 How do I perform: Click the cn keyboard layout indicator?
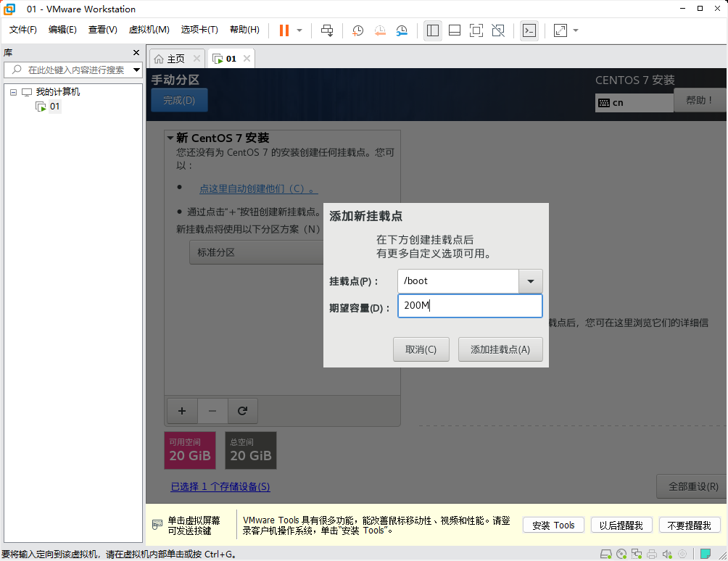point(634,102)
